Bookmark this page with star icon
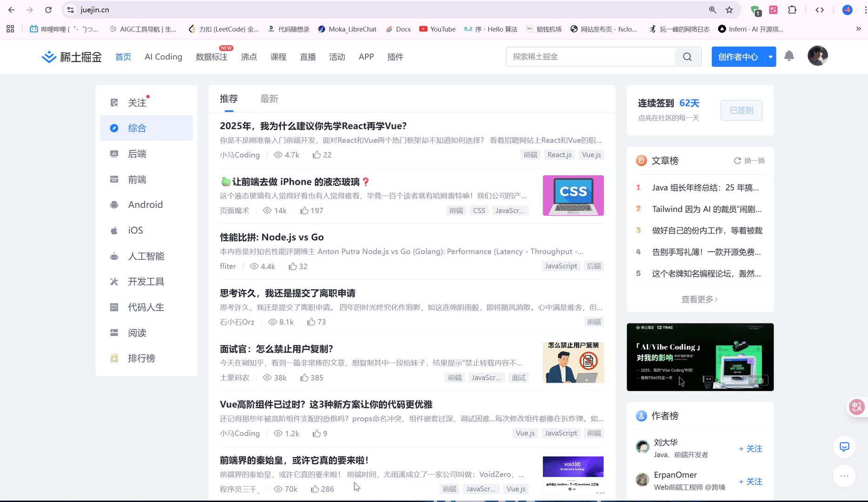Viewport: 868px width, 502px height. tap(729, 10)
